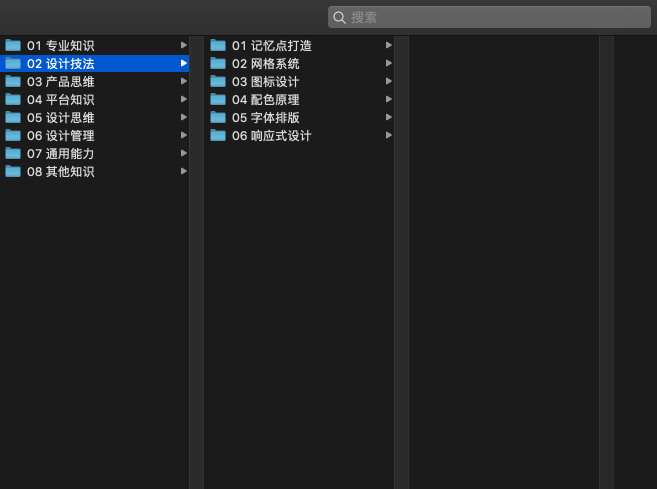The width and height of the screenshot is (657, 489).
Task: Expand arrow for 06 响应式设计
Action: [388, 135]
